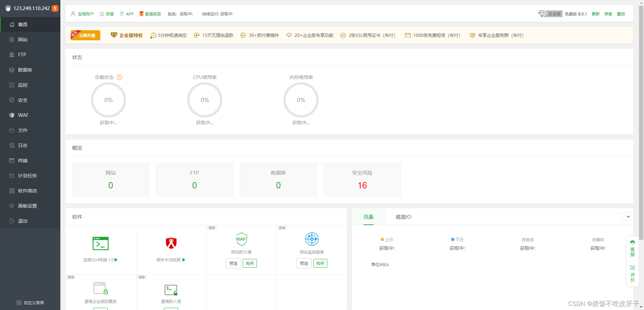Switch to the 流量 tab
Image resolution: width=644 pixels, height=310 pixels.
pyautogui.click(x=368, y=217)
